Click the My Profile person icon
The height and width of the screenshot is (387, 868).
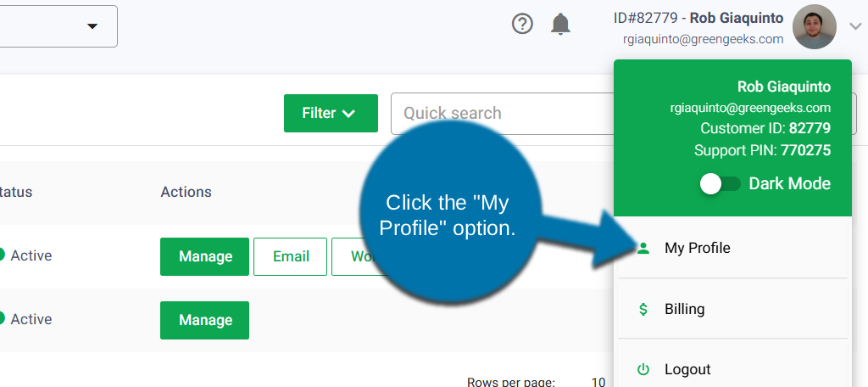tap(643, 249)
